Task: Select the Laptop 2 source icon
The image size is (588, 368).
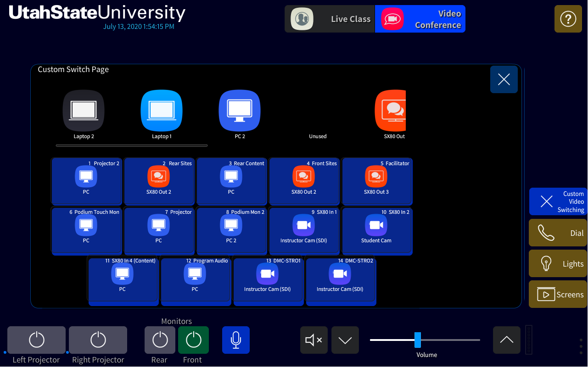Action: 84,111
